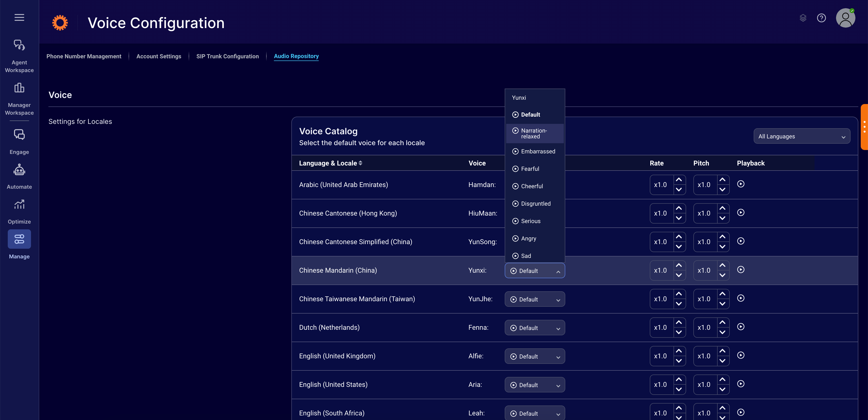Open the Automate robot section

click(19, 177)
